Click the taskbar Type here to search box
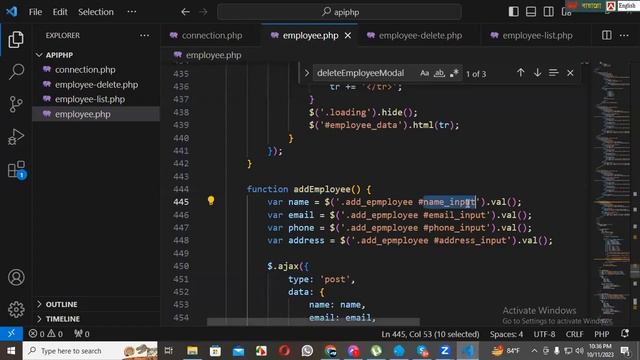Image resolution: width=640 pixels, height=360 pixels. pyautogui.click(x=90, y=351)
